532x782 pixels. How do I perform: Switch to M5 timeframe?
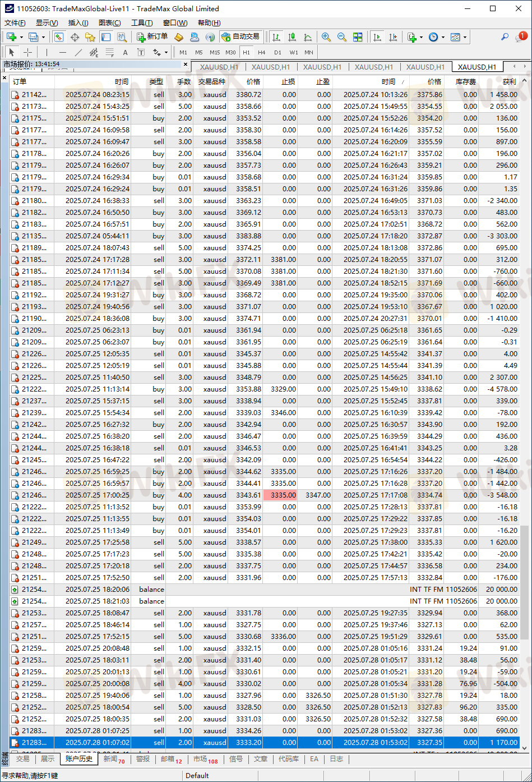[199, 52]
